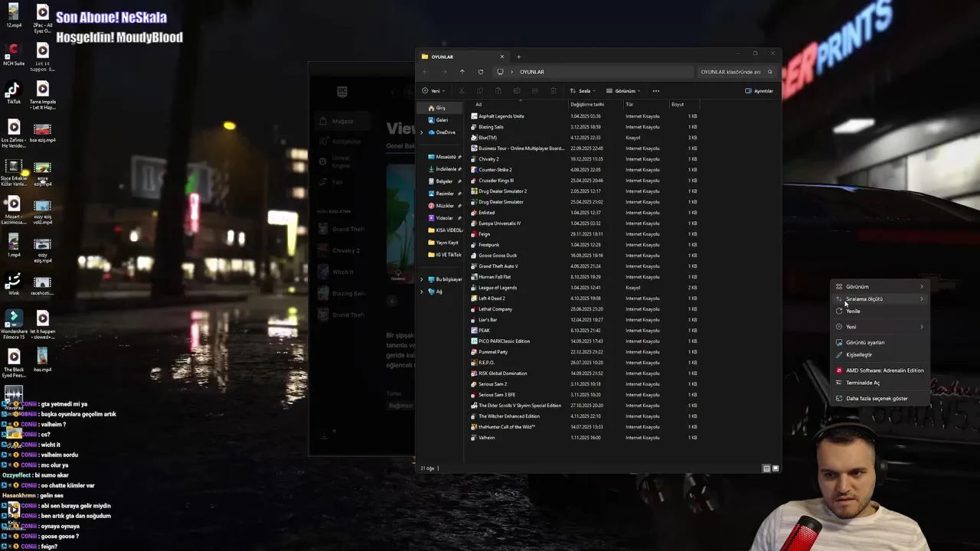Select the Counter-Strike 2 shortcut icon

point(475,170)
